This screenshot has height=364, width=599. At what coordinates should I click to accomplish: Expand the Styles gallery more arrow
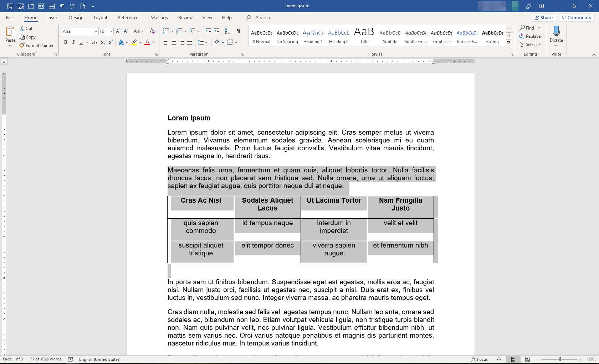pyautogui.click(x=509, y=43)
